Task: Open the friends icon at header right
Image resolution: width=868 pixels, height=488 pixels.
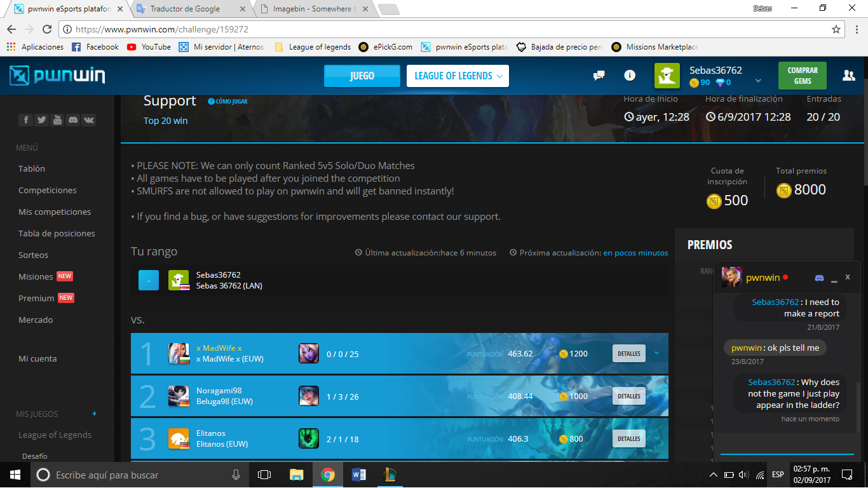Action: coord(848,76)
